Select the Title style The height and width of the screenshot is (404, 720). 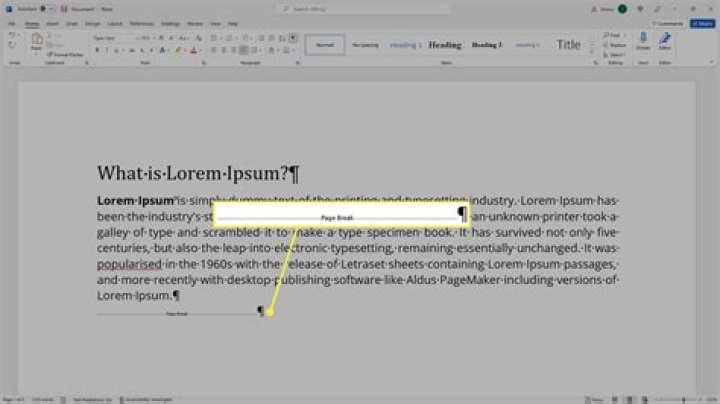point(568,45)
